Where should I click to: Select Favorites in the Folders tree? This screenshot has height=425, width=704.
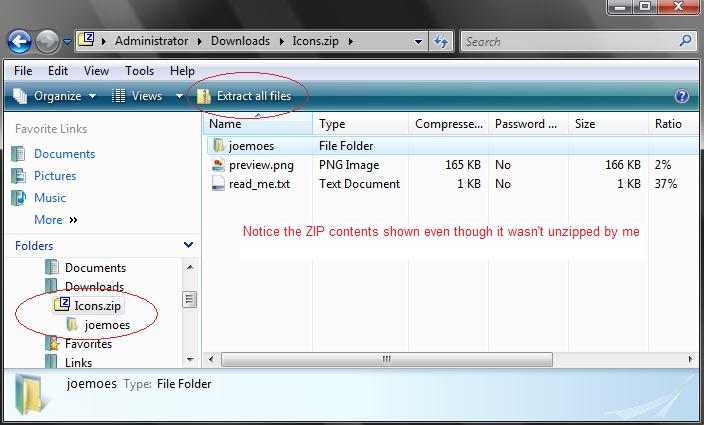pos(88,344)
